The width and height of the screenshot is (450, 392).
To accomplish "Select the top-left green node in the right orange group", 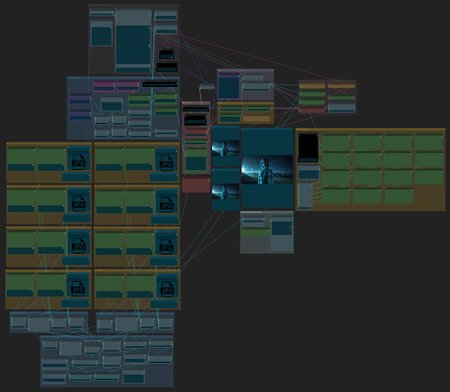I will coord(335,142).
